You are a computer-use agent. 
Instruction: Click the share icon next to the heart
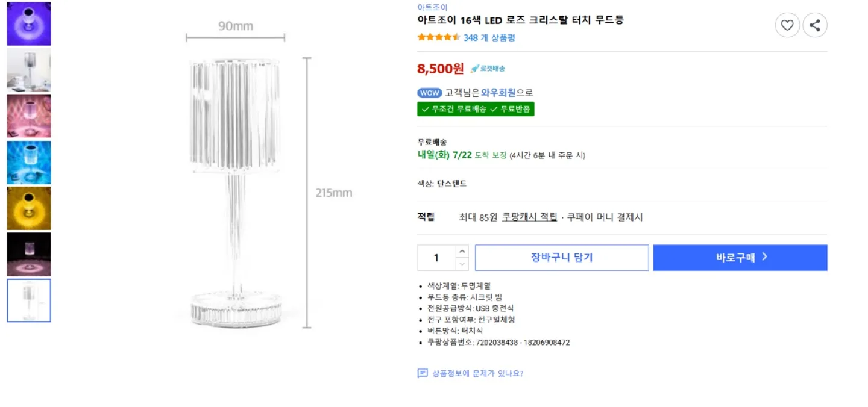click(x=815, y=25)
